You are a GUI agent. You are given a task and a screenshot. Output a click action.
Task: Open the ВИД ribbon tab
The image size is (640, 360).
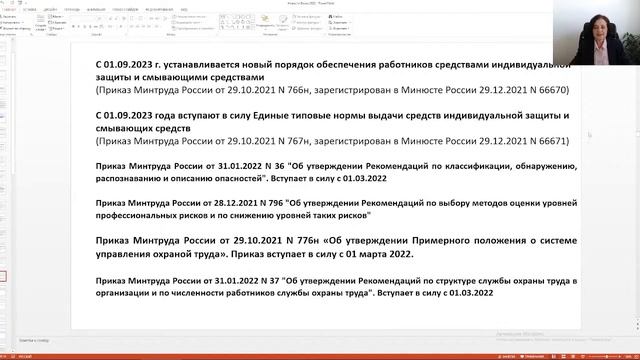(x=184, y=9)
